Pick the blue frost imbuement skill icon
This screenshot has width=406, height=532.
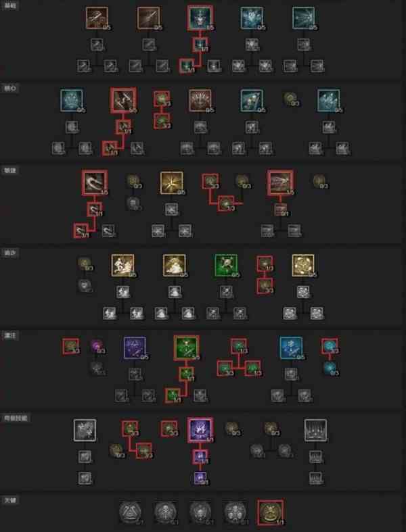(x=291, y=348)
